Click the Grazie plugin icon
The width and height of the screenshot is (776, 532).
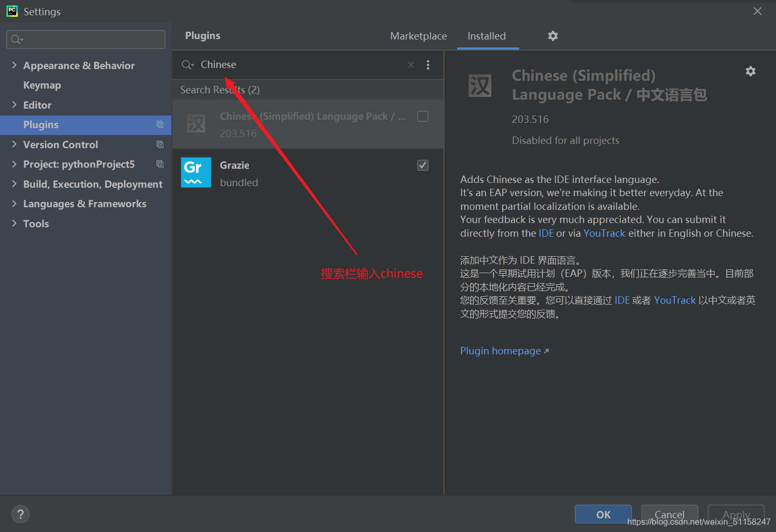(x=196, y=172)
